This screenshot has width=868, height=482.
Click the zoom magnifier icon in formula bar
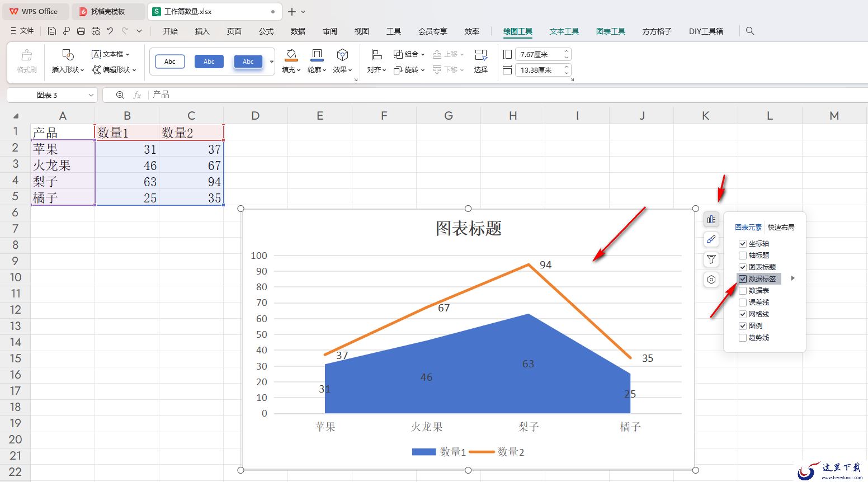[x=120, y=95]
